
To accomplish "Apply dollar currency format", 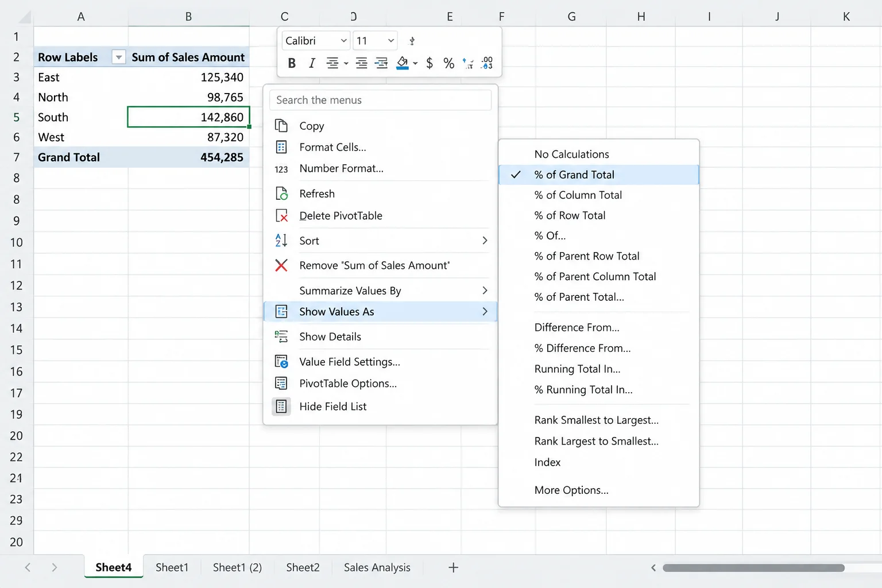I will pyautogui.click(x=430, y=63).
